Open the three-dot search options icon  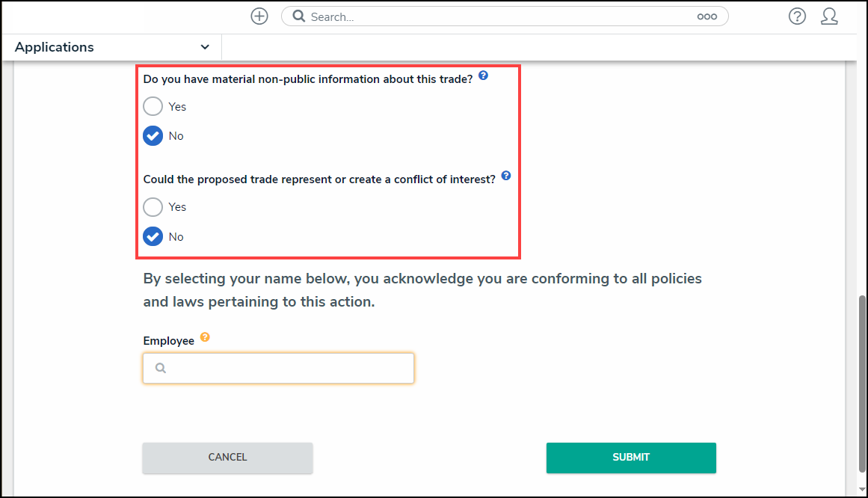pos(707,16)
